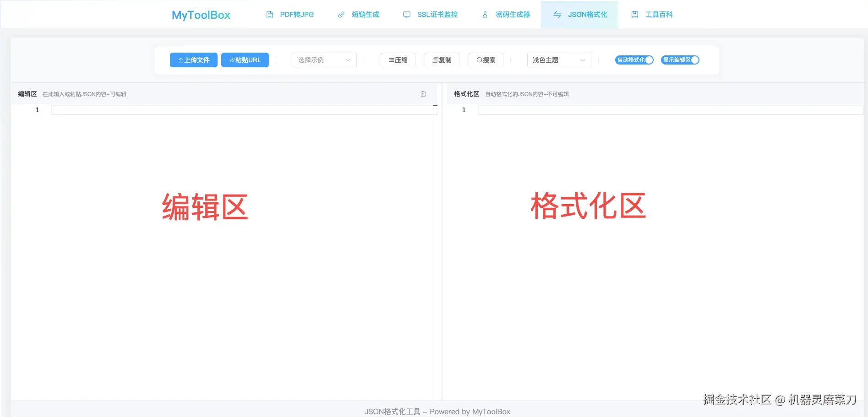This screenshot has width=868, height=417.
Task: Go to the 短链生成 page
Action: coord(359,15)
